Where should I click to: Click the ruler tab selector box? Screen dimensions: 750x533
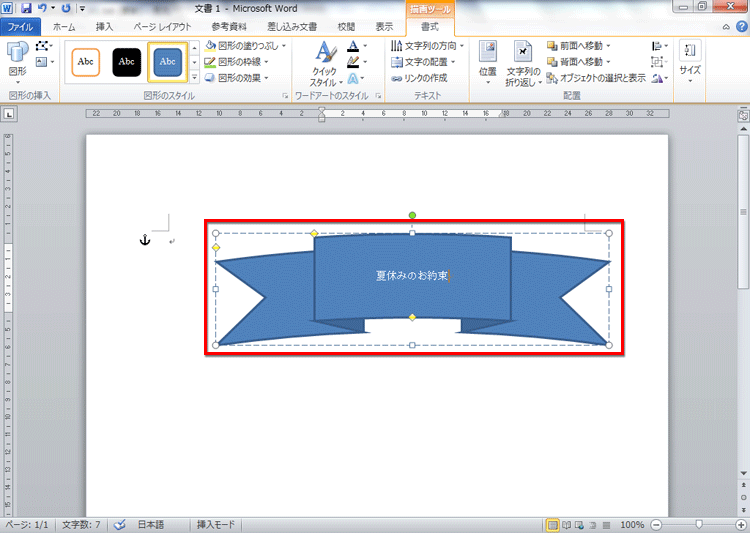coord(9,114)
